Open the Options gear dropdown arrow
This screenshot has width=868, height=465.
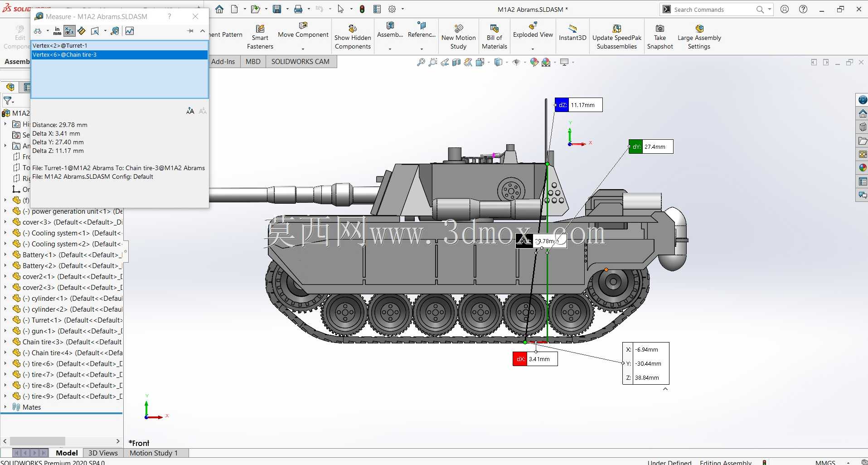pos(402,9)
